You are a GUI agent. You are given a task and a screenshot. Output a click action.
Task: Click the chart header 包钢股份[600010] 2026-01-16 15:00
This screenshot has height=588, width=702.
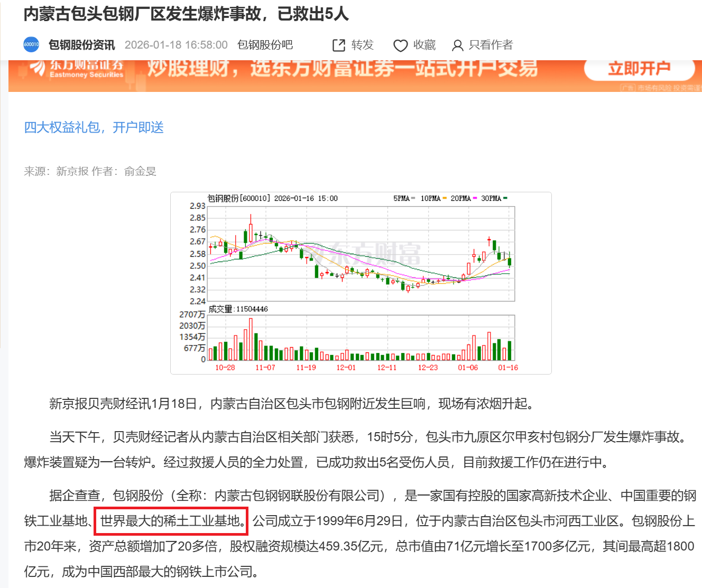click(273, 198)
